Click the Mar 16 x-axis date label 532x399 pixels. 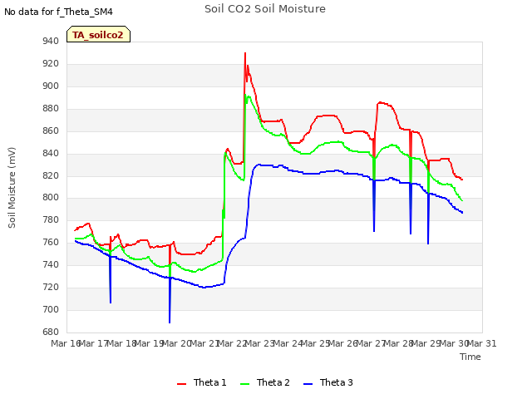66,343
